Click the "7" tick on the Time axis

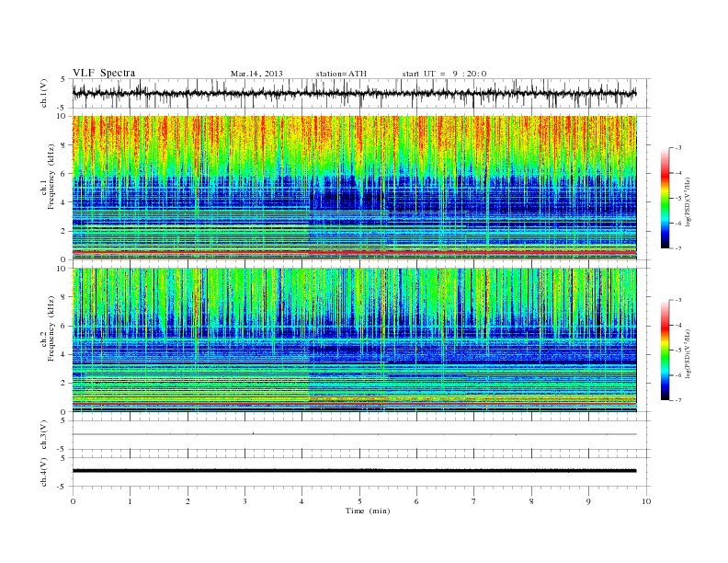tap(474, 501)
